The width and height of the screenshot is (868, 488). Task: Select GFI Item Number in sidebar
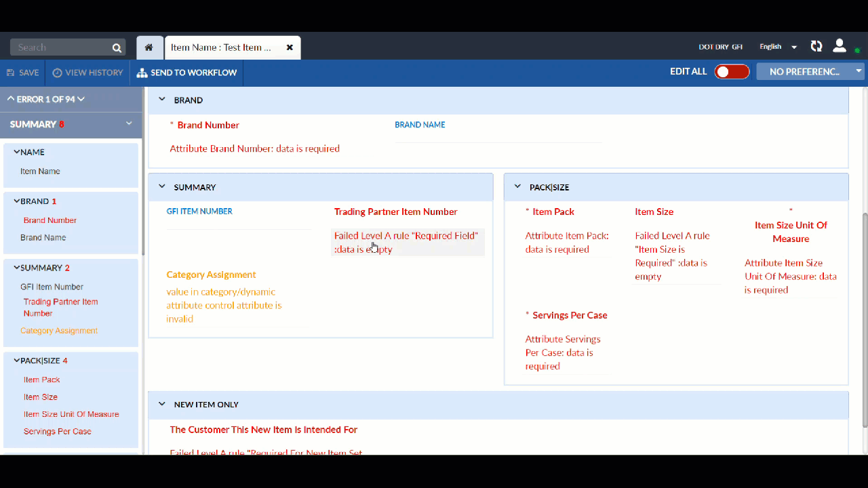52,287
